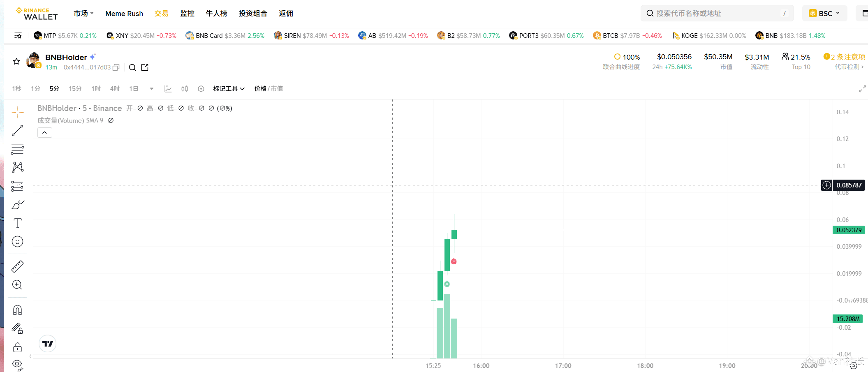The height and width of the screenshot is (372, 868).
Task: Toggle magnet mode for drawings
Action: (17, 310)
